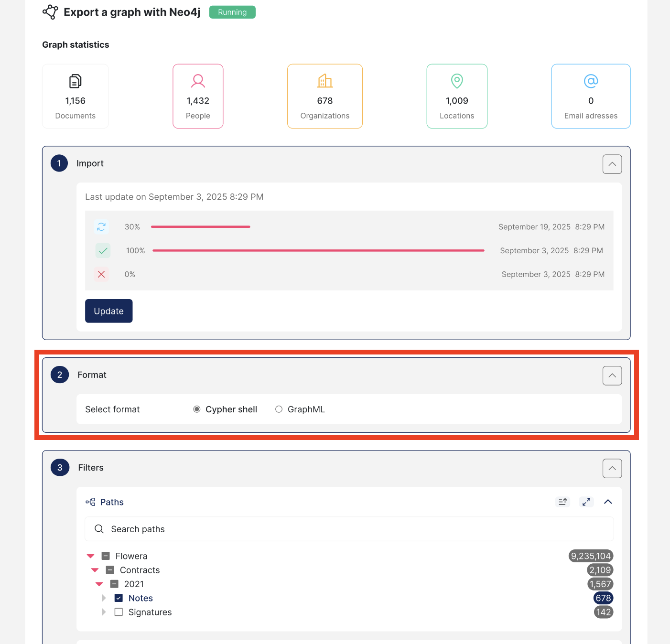Viewport: 670px width, 644px height.
Task: Uncheck the Notes checkbox
Action: (118, 598)
